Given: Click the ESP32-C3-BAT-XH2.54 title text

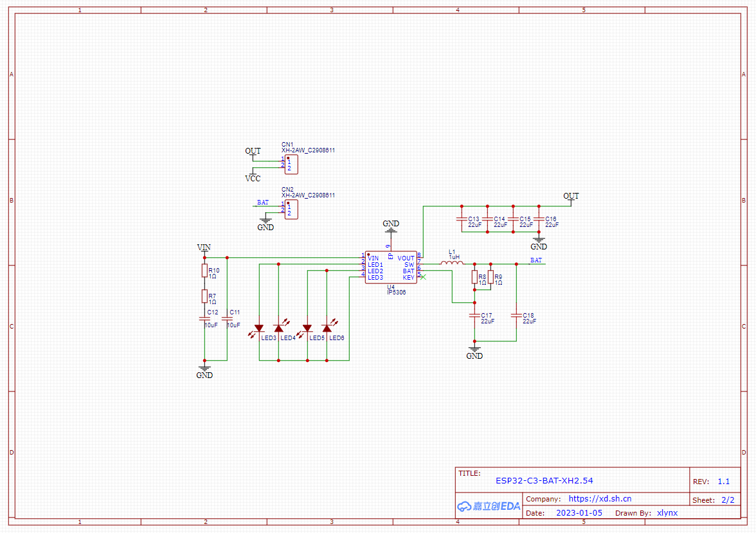Looking at the screenshot, I should [544, 480].
